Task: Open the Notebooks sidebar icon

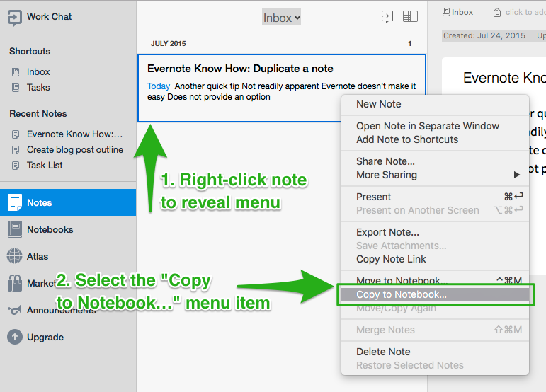Action: tap(15, 229)
